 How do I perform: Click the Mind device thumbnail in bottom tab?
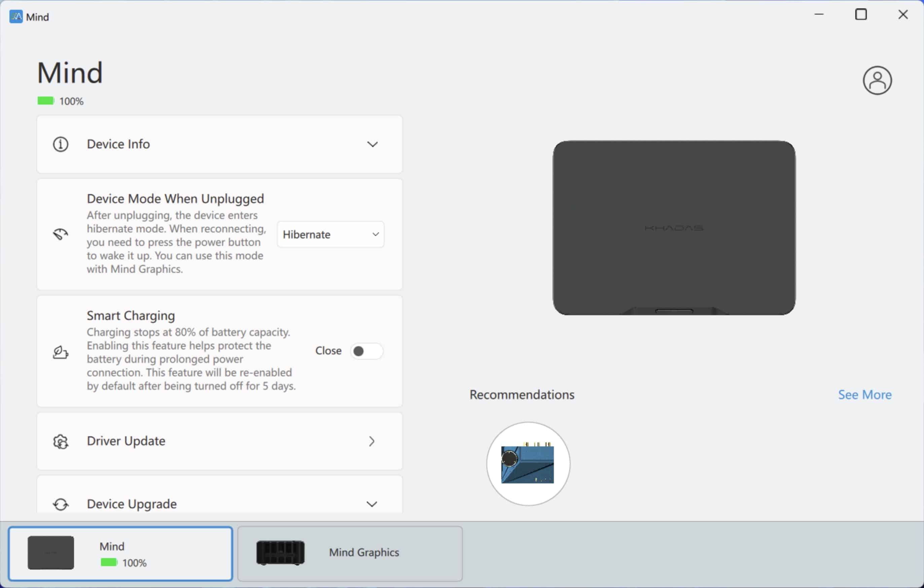pyautogui.click(x=51, y=553)
